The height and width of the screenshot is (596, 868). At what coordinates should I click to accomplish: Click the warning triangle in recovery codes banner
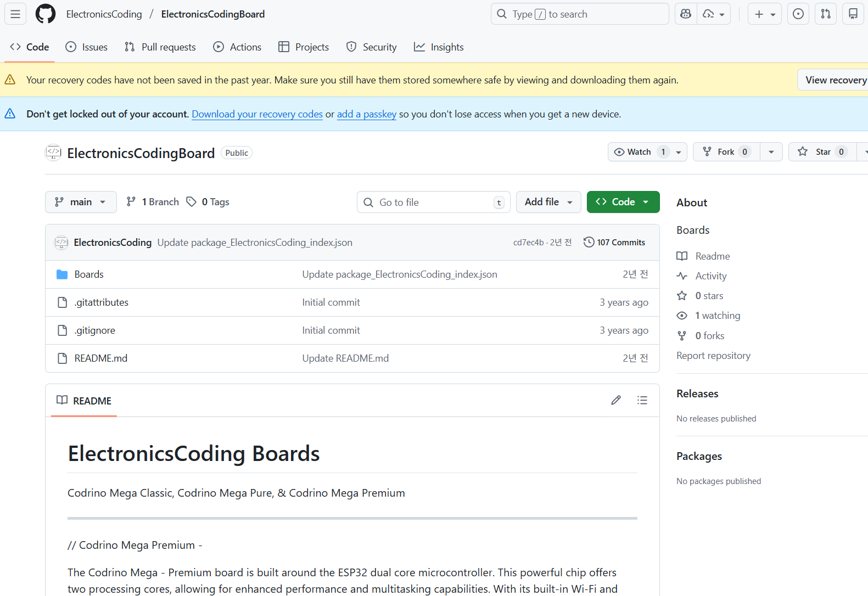[x=10, y=80]
